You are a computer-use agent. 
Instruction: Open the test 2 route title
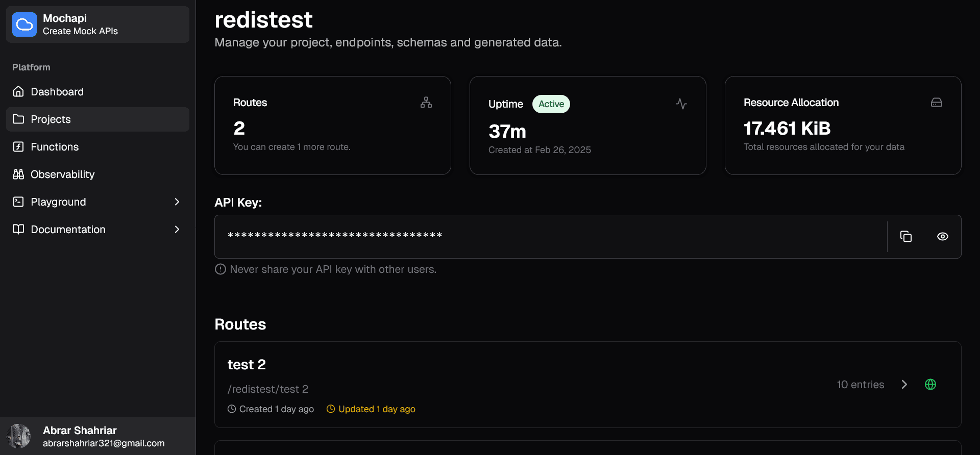pos(247,365)
